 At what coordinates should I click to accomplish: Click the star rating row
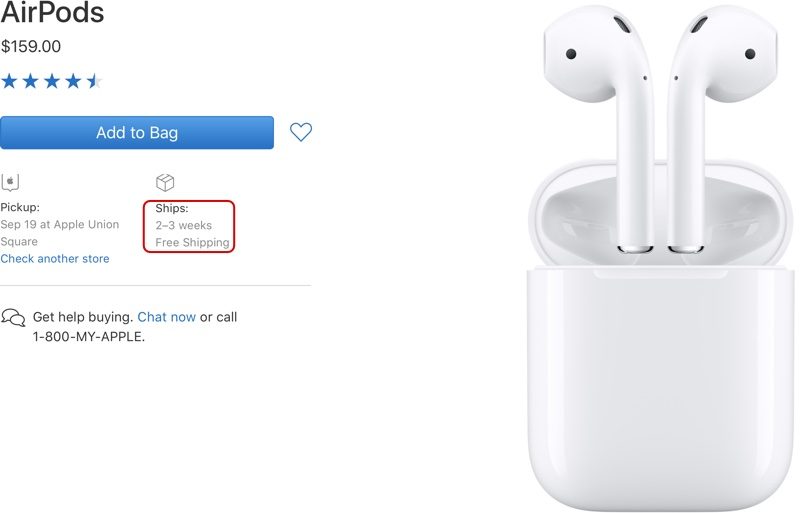[x=52, y=81]
